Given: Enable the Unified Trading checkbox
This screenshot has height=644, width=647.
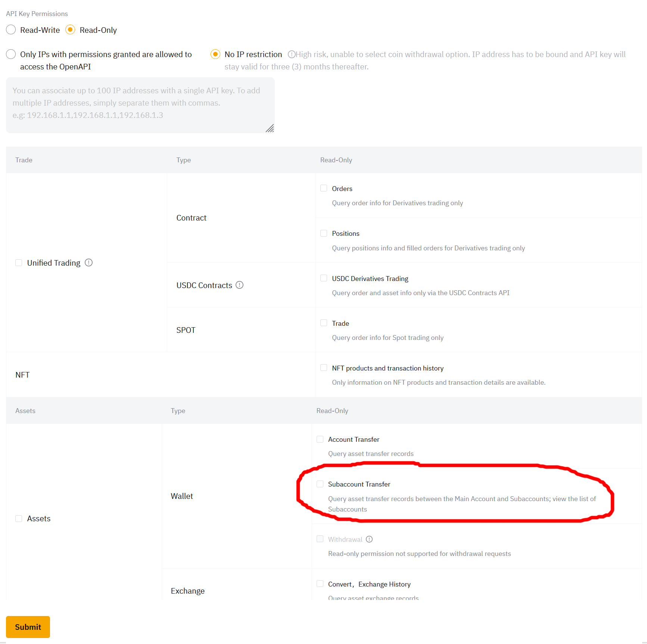Looking at the screenshot, I should 19,263.
